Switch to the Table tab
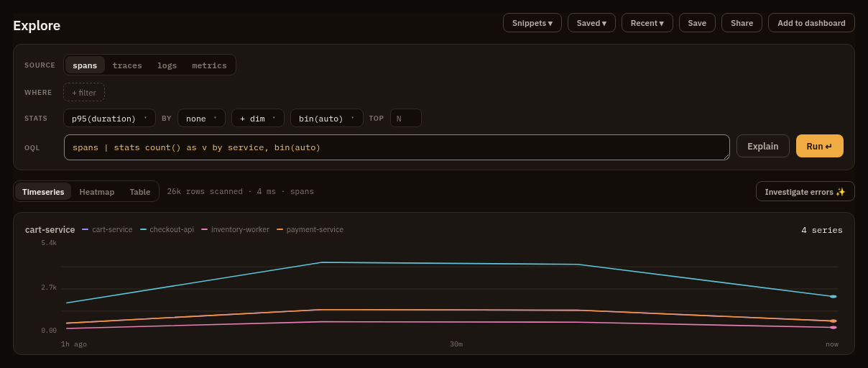Image resolution: width=868 pixels, height=368 pixels. click(x=140, y=191)
